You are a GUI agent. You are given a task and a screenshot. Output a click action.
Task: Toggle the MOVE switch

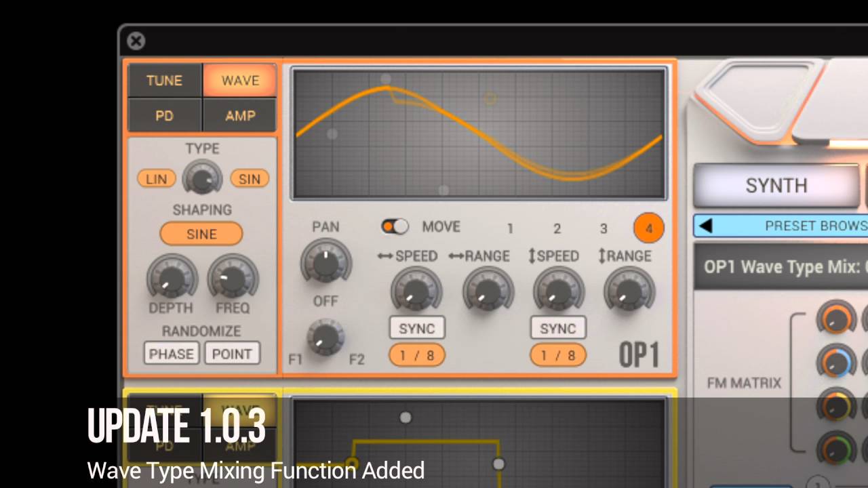(x=395, y=226)
